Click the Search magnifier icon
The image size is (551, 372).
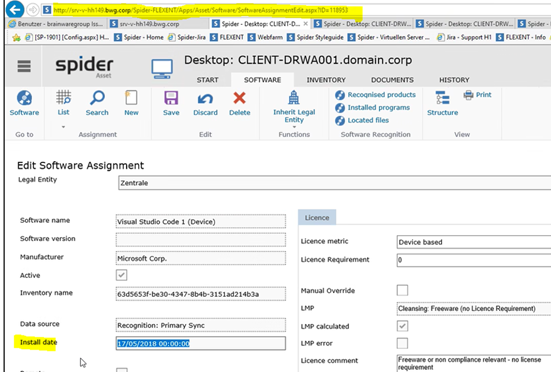point(97,98)
